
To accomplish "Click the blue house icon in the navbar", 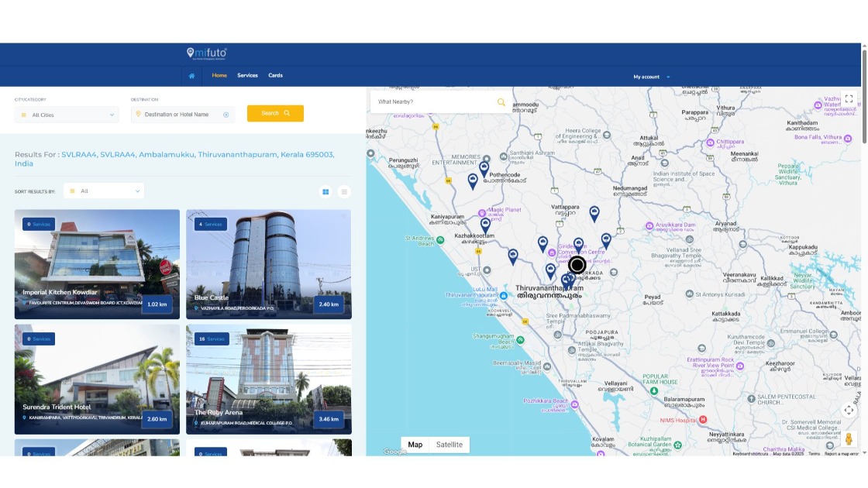I will pos(191,76).
